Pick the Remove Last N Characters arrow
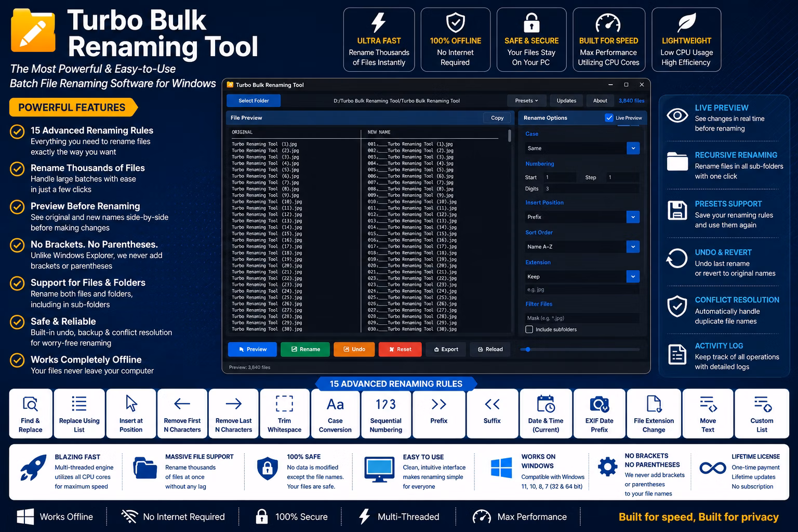 (234, 404)
